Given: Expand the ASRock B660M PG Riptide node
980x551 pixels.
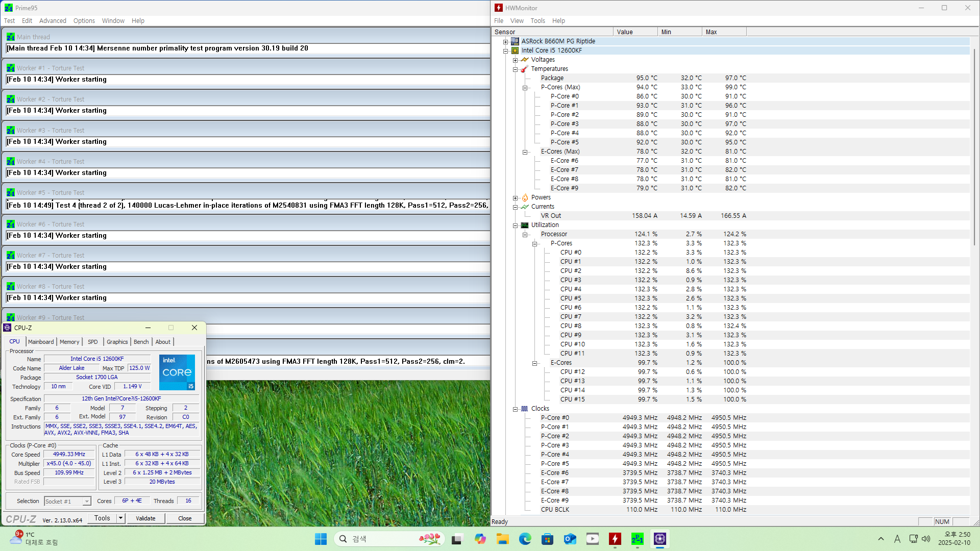Looking at the screenshot, I should click(x=505, y=42).
